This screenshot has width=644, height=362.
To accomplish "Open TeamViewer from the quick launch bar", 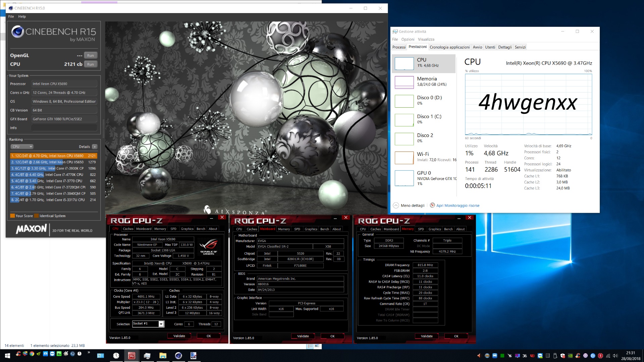I will 52,354.
